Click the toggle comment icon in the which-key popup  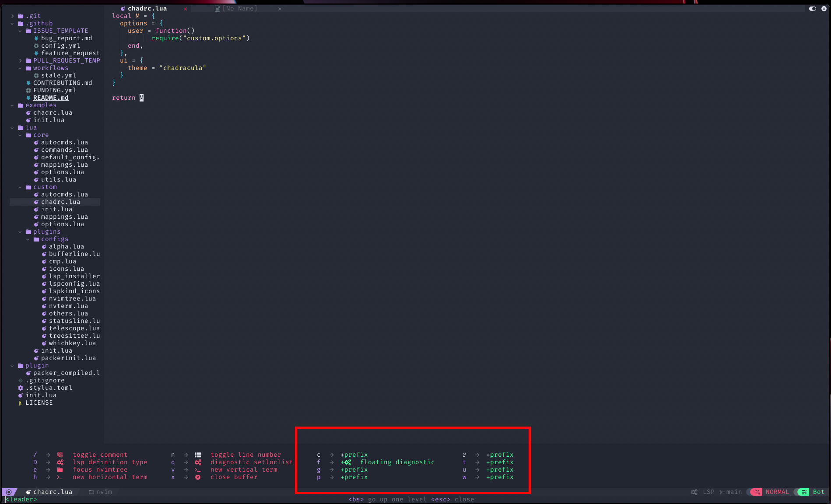[x=60, y=455]
